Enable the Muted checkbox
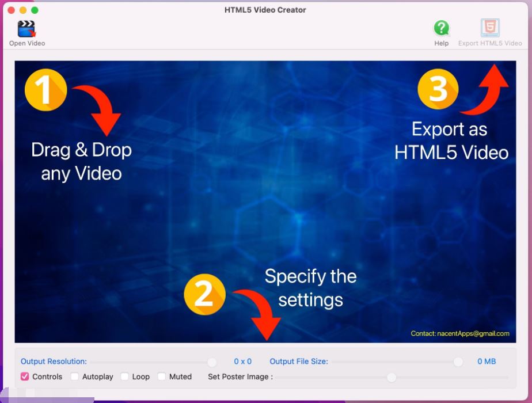 click(162, 376)
